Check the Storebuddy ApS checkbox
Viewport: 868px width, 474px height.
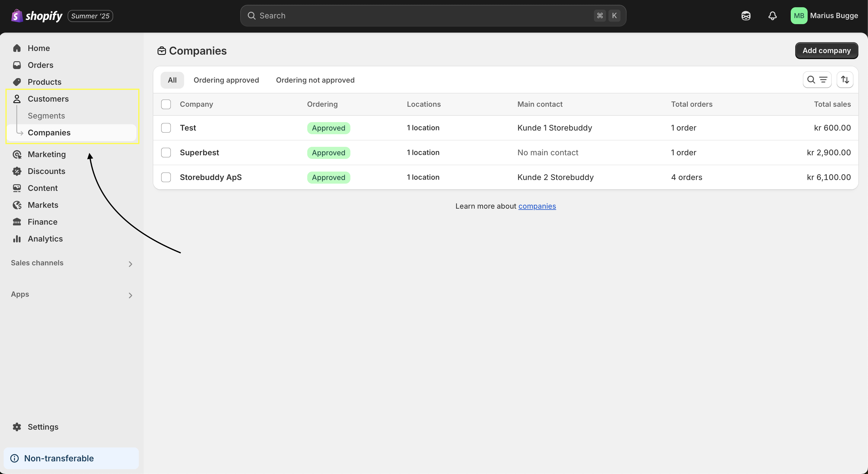click(166, 177)
